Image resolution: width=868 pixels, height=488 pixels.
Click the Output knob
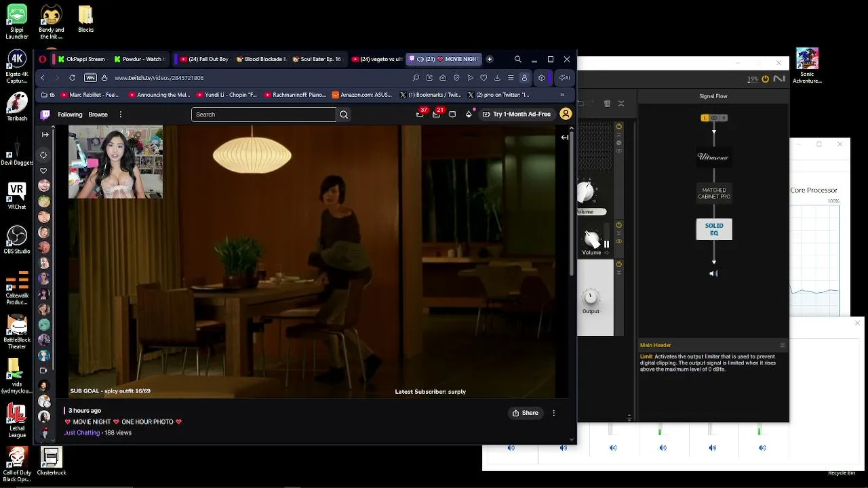pyautogui.click(x=591, y=297)
